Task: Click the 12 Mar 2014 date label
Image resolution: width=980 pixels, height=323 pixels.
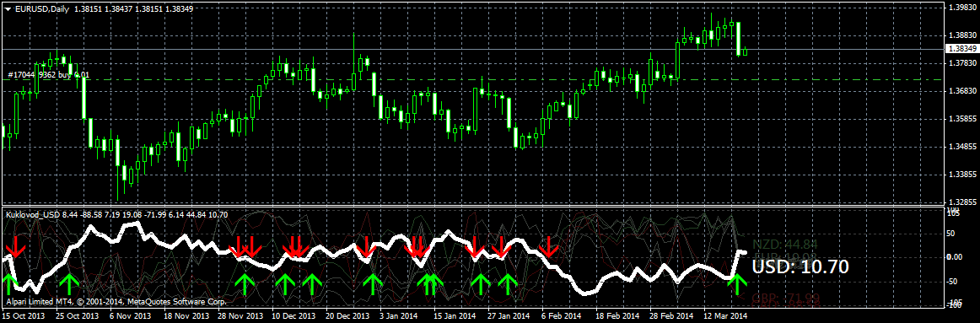Action: click(x=725, y=316)
